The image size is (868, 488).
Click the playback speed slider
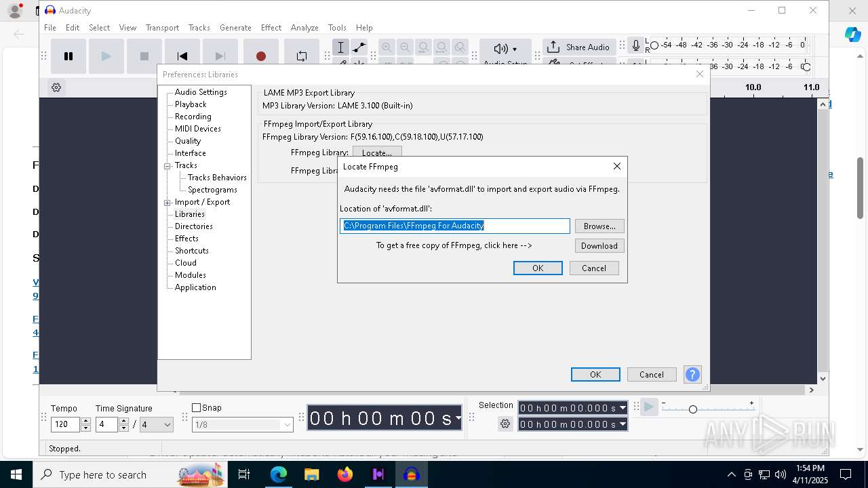(709, 409)
